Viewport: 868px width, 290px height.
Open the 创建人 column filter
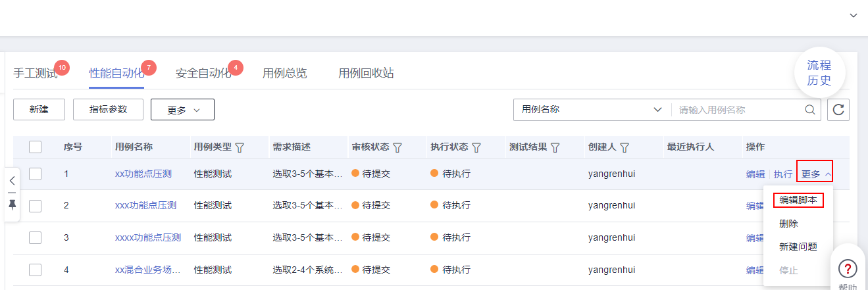625,147
